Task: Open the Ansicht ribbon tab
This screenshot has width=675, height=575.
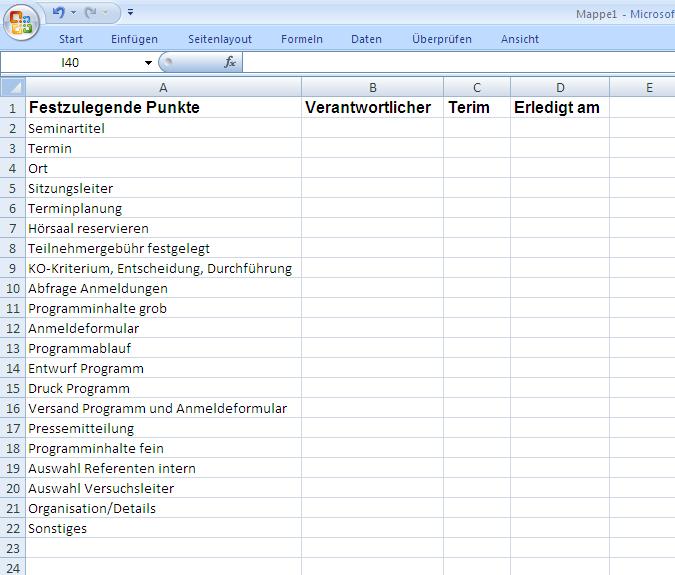Action: 520,39
